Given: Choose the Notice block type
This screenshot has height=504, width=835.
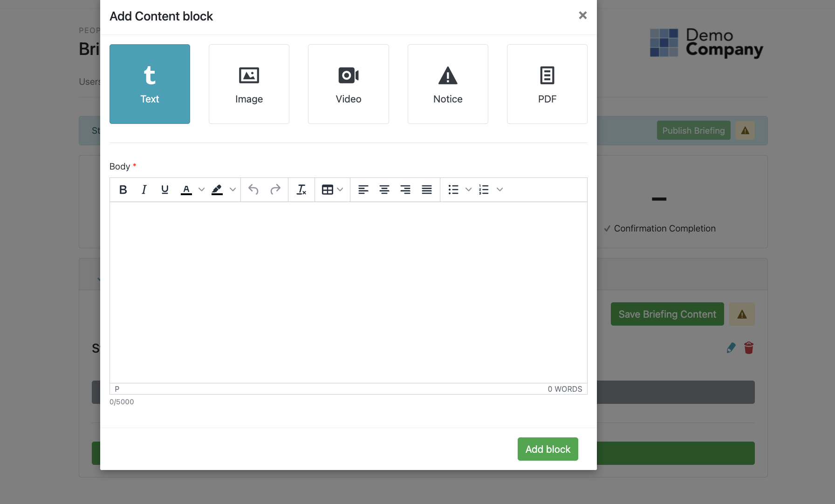Looking at the screenshot, I should tap(447, 84).
